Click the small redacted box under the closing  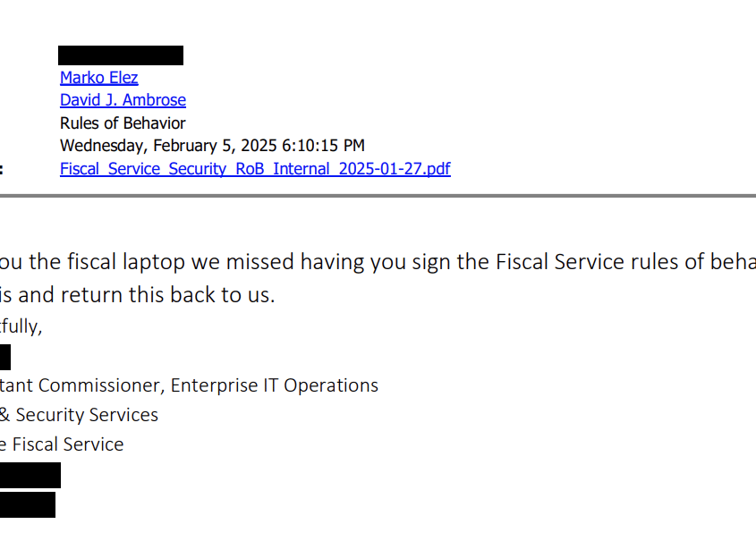pyautogui.click(x=5, y=357)
